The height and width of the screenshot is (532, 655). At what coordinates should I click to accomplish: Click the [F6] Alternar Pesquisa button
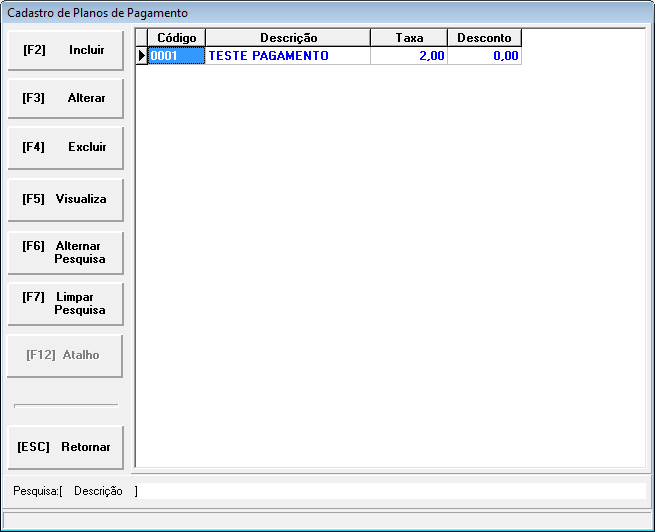pyautogui.click(x=65, y=252)
